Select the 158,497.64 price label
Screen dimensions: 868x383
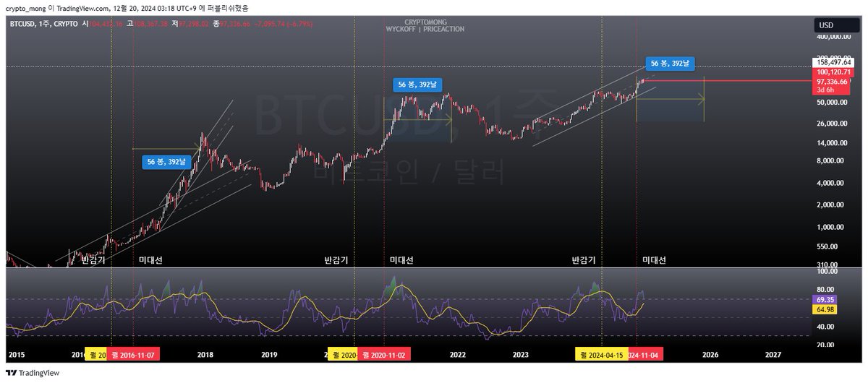tap(833, 63)
